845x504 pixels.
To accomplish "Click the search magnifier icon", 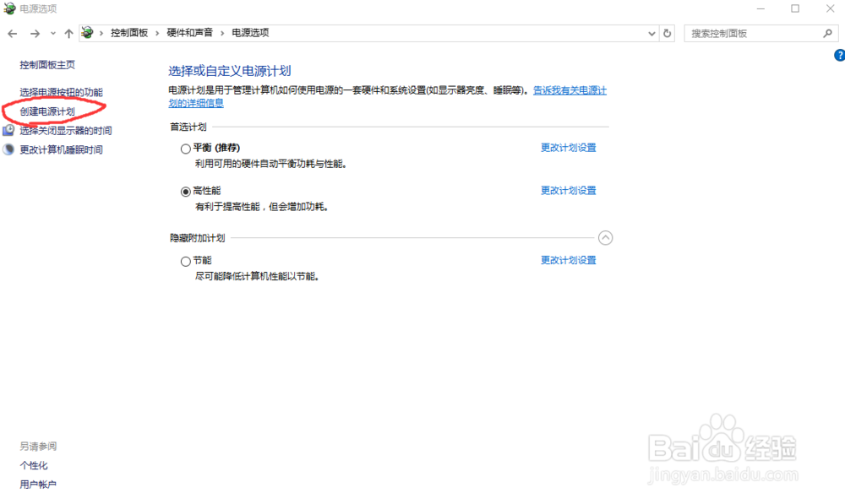I will pos(828,32).
